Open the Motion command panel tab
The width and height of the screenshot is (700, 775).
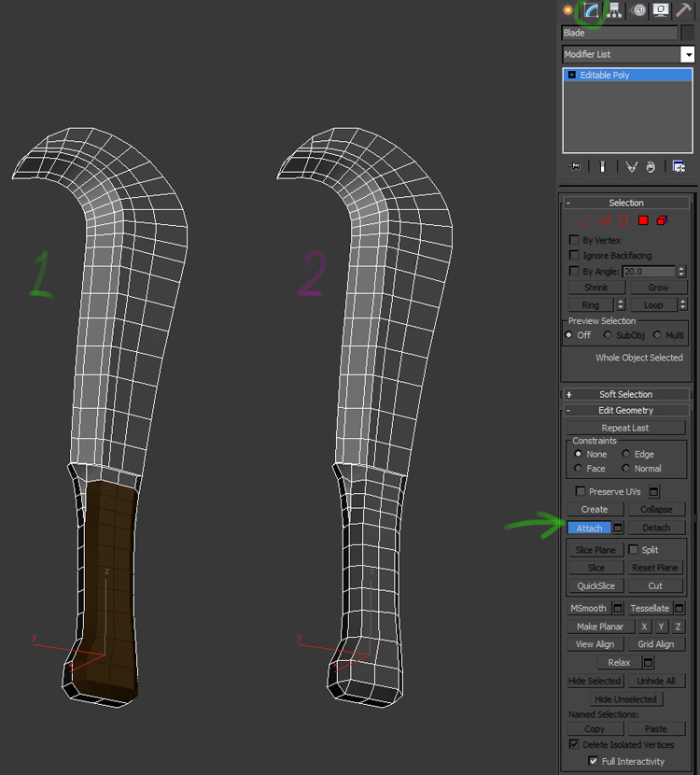click(638, 10)
